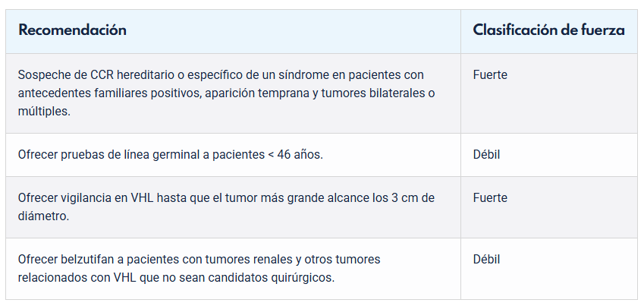Click the word 'diámetro'
This screenshot has width=644, height=306.
pos(44,216)
